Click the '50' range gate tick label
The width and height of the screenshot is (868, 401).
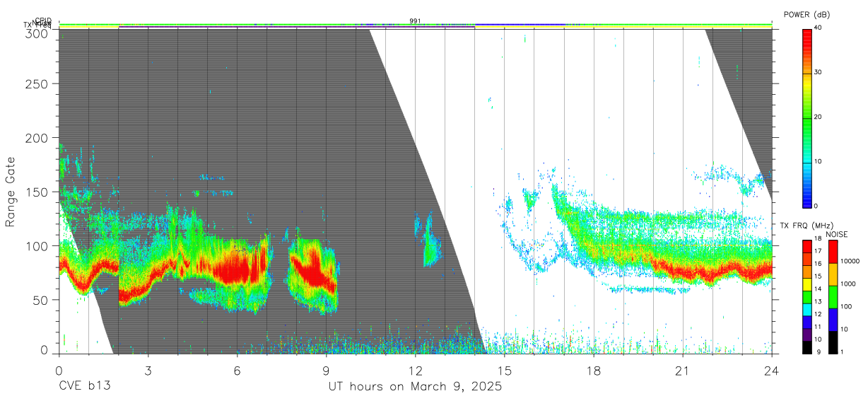40,299
